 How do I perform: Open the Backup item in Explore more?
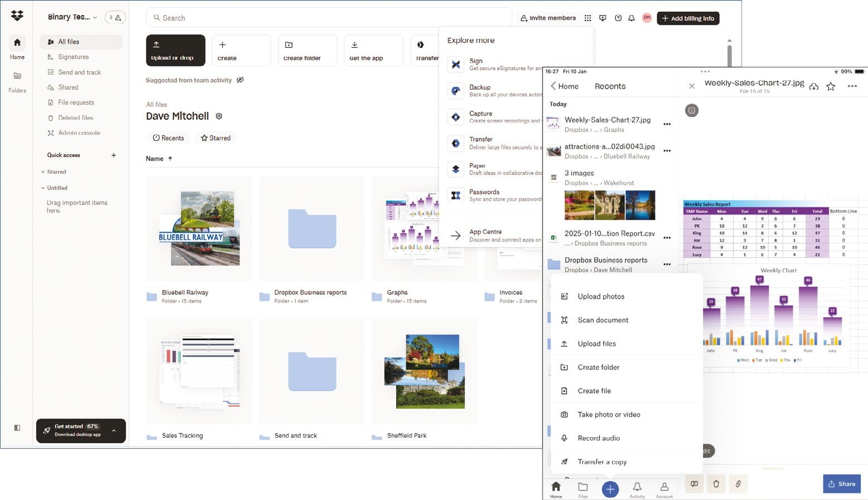[x=494, y=91]
